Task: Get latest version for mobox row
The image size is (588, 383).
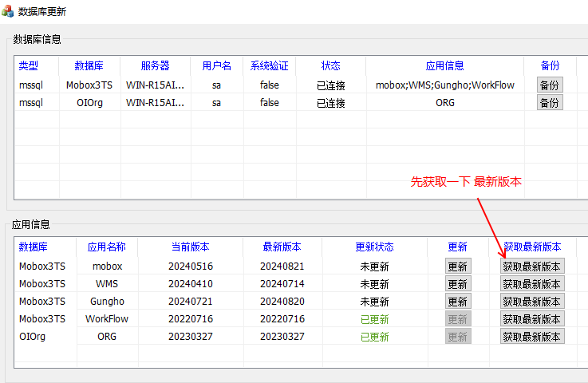Action: click(x=531, y=267)
